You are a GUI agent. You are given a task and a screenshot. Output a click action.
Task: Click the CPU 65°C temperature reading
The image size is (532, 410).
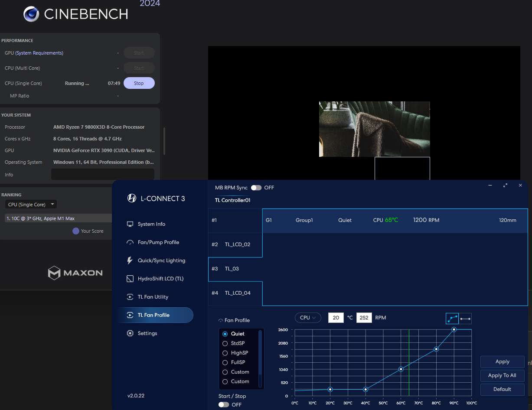pyautogui.click(x=385, y=220)
